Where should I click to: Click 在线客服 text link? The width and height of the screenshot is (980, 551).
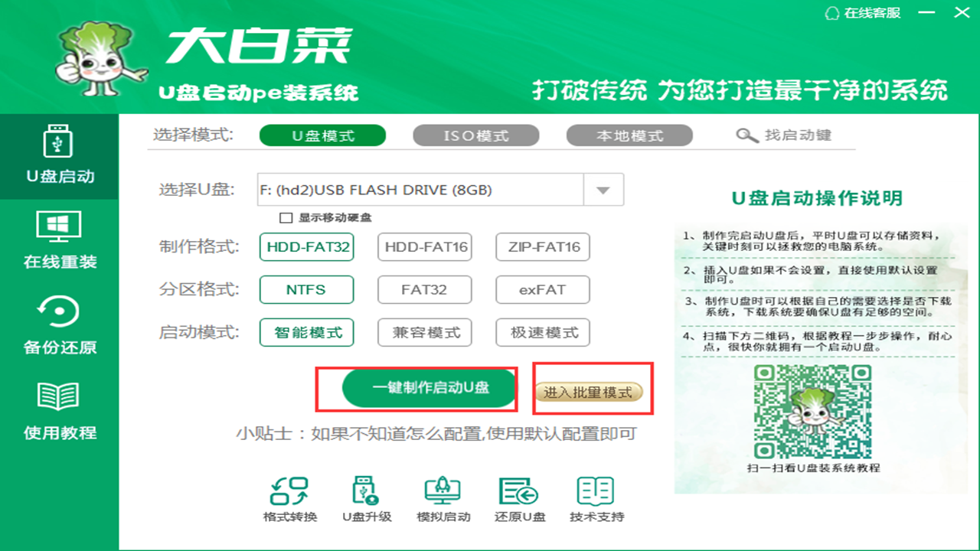point(872,13)
